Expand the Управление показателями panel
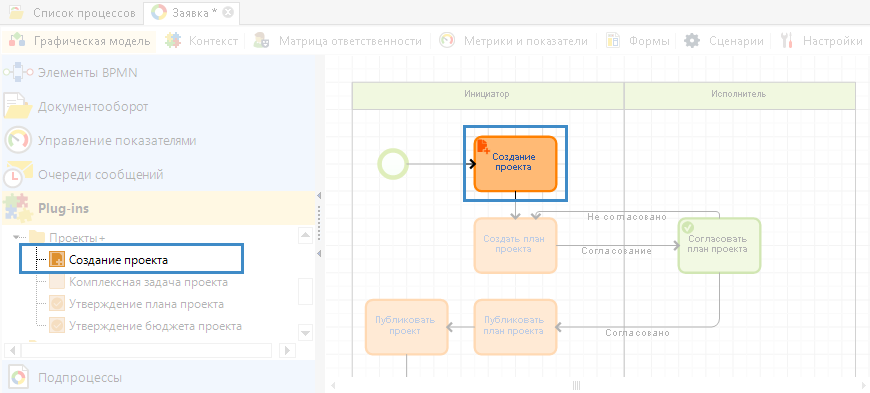Screen dimensions: 870x393 [x=158, y=140]
